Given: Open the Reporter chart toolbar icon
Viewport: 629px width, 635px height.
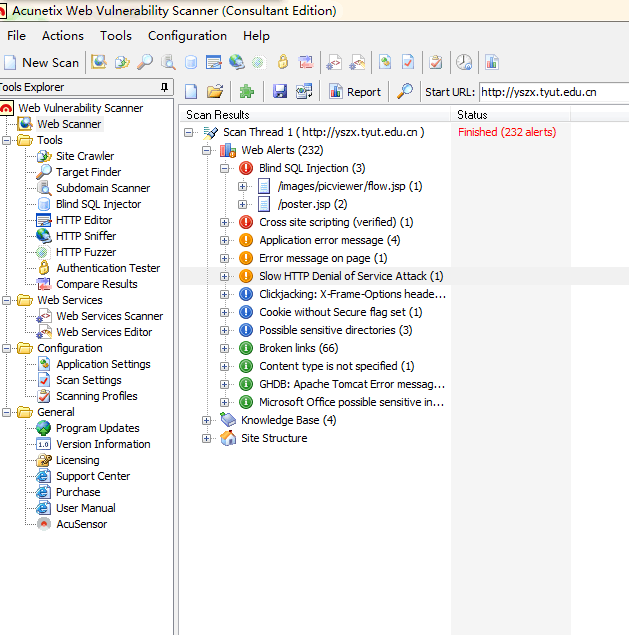Looking at the screenshot, I should click(x=492, y=62).
